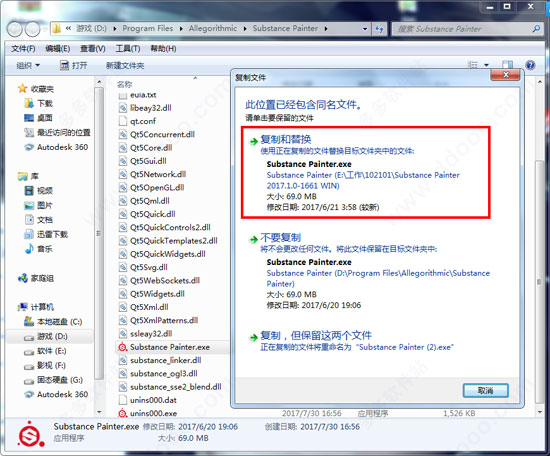Viewport: 550px width, 456px height.
Task: Toggle the preview pane icon
Action: pos(507,65)
